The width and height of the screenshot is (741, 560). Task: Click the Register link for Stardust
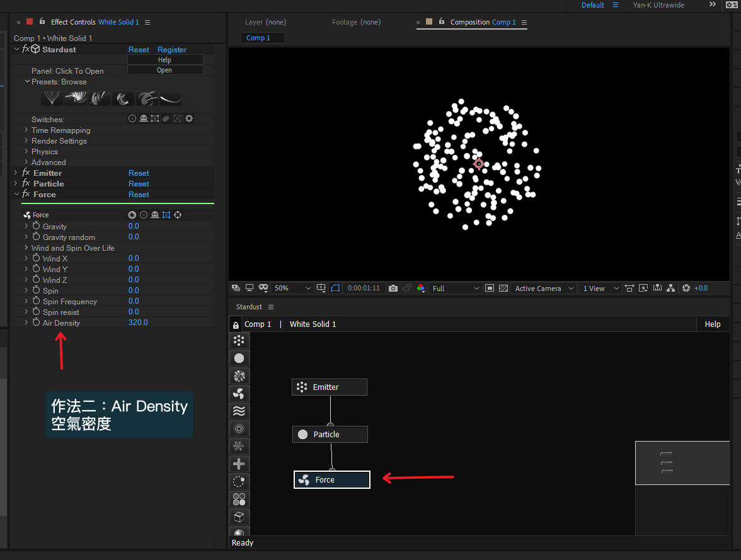click(x=172, y=50)
